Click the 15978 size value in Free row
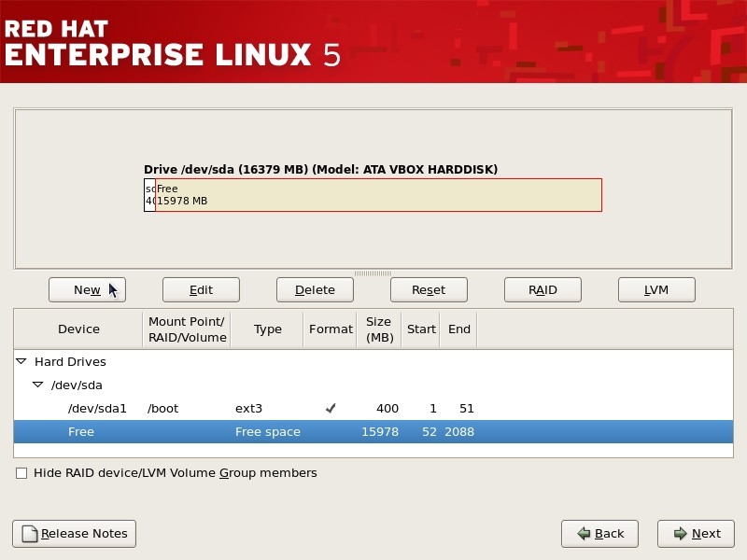 (x=380, y=431)
